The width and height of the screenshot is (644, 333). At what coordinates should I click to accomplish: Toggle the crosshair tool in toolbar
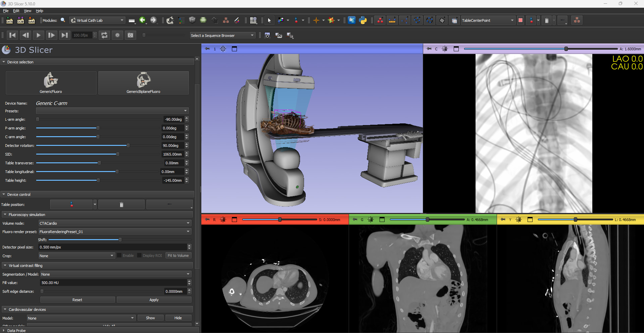[316, 20]
